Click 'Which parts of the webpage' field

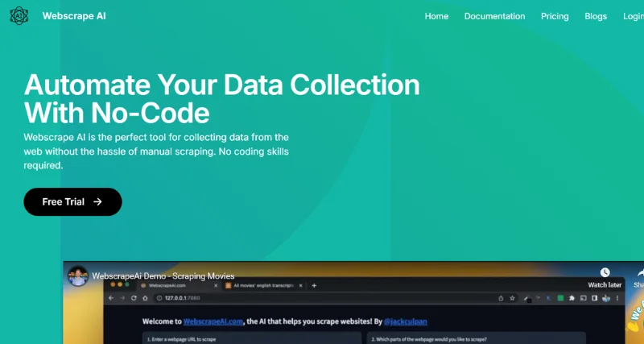[x=477, y=338]
